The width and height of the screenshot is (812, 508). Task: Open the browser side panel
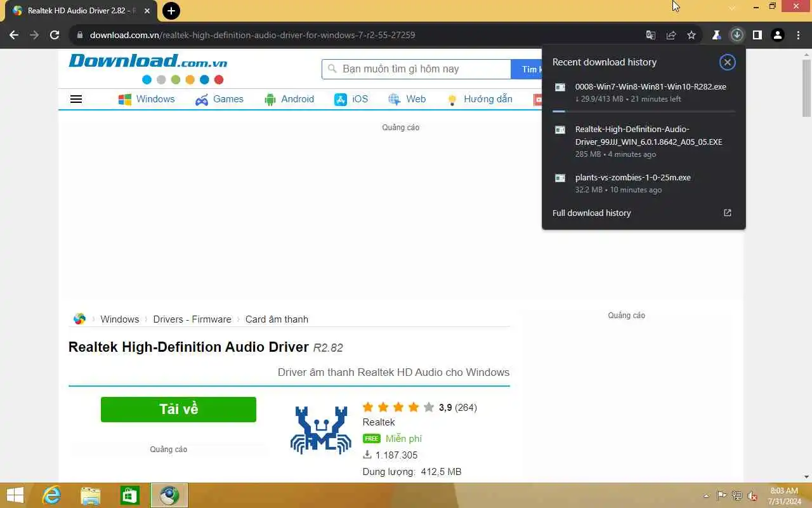point(757,35)
